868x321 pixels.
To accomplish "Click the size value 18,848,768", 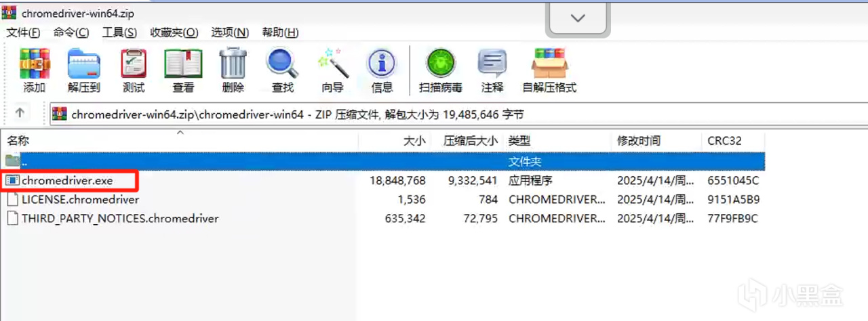I will [x=398, y=181].
